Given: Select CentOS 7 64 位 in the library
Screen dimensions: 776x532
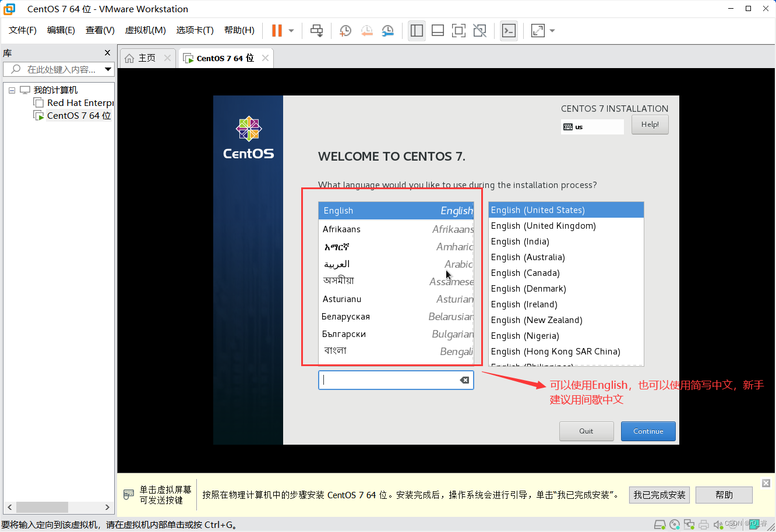Looking at the screenshot, I should pyautogui.click(x=79, y=116).
